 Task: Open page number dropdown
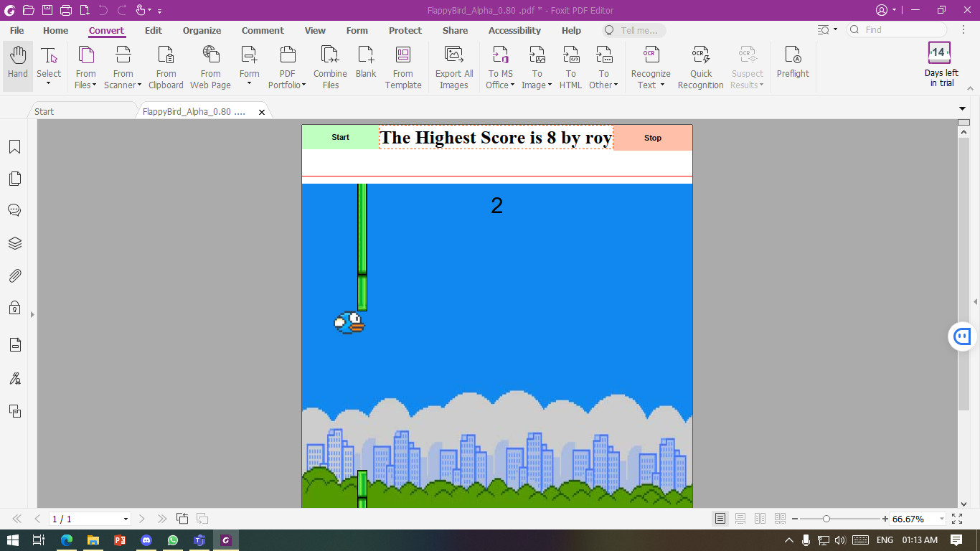click(126, 519)
